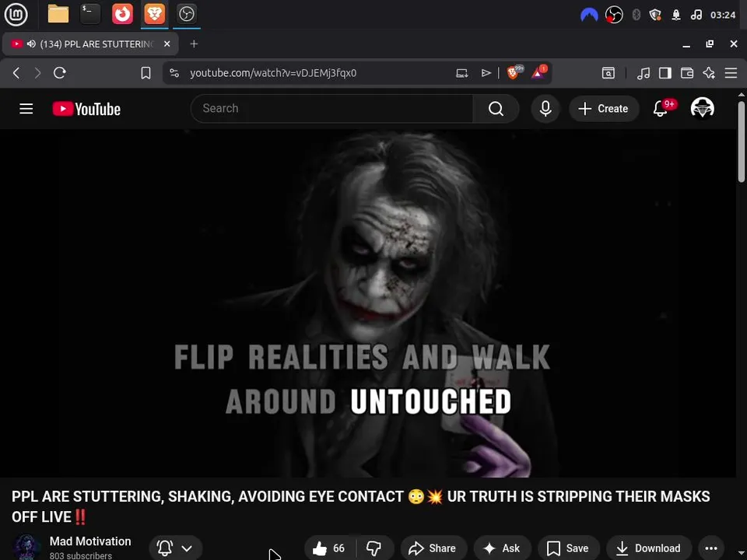Open the Mad Motivation channel avatar
The width and height of the screenshot is (747, 560).
(26, 547)
